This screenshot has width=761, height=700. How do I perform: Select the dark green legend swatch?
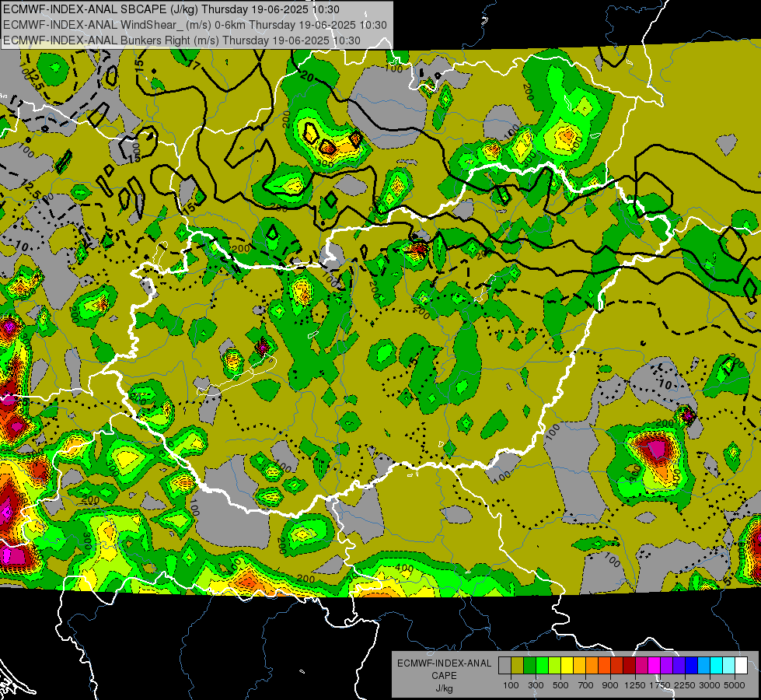click(x=529, y=666)
